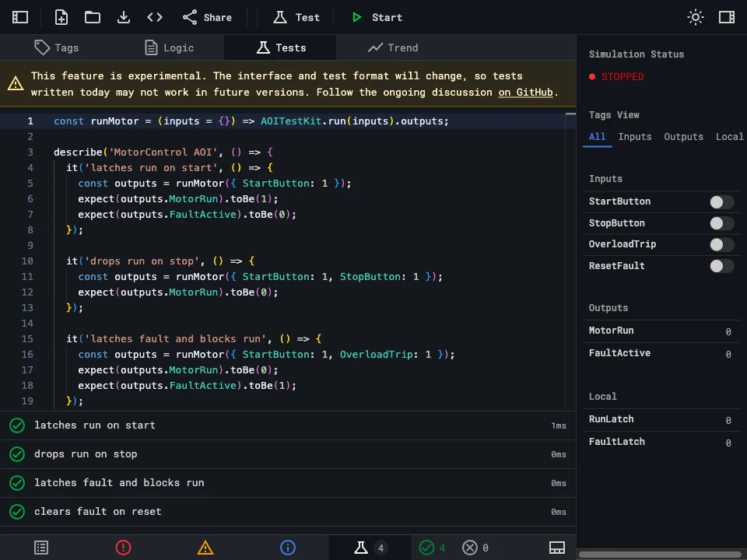The height and width of the screenshot is (560, 747).
Task: Open the Trend tab
Action: 393,47
